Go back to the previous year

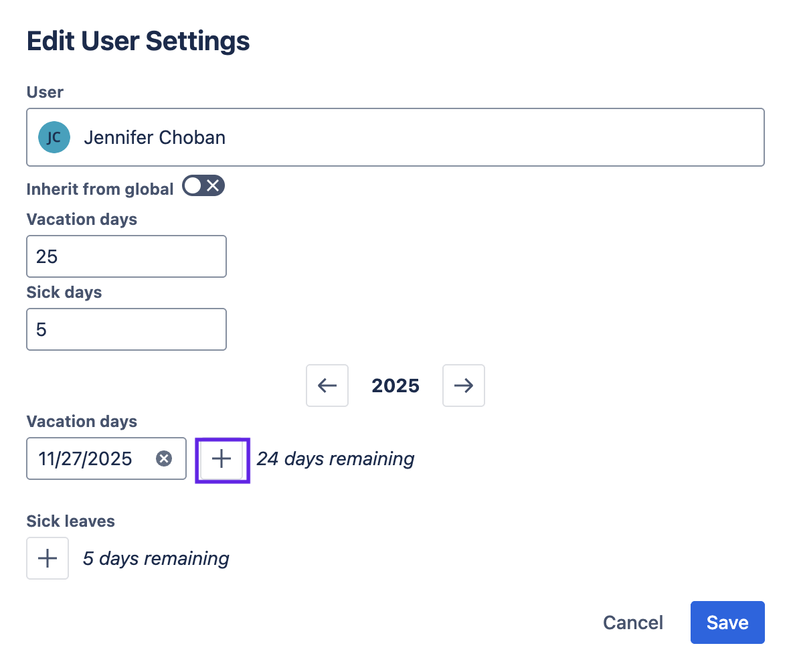[327, 386]
